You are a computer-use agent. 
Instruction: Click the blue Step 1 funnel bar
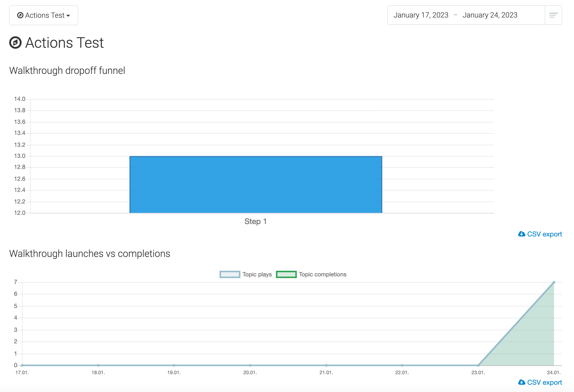tap(256, 185)
